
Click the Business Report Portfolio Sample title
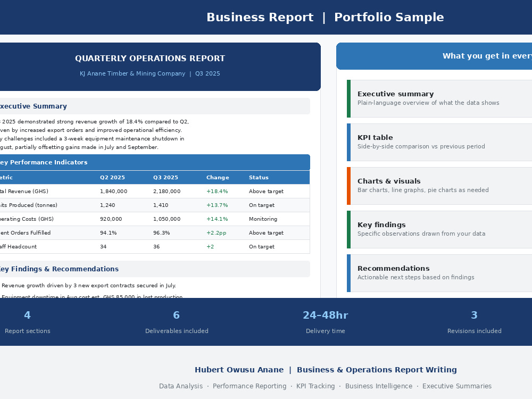(x=325, y=18)
